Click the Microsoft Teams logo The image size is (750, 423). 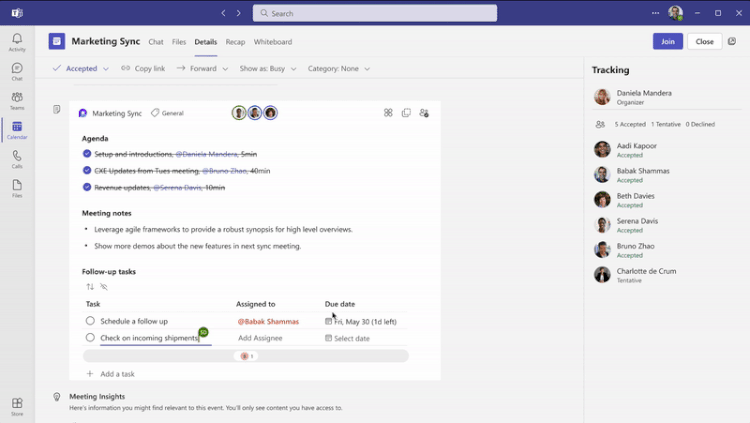pyautogui.click(x=17, y=13)
